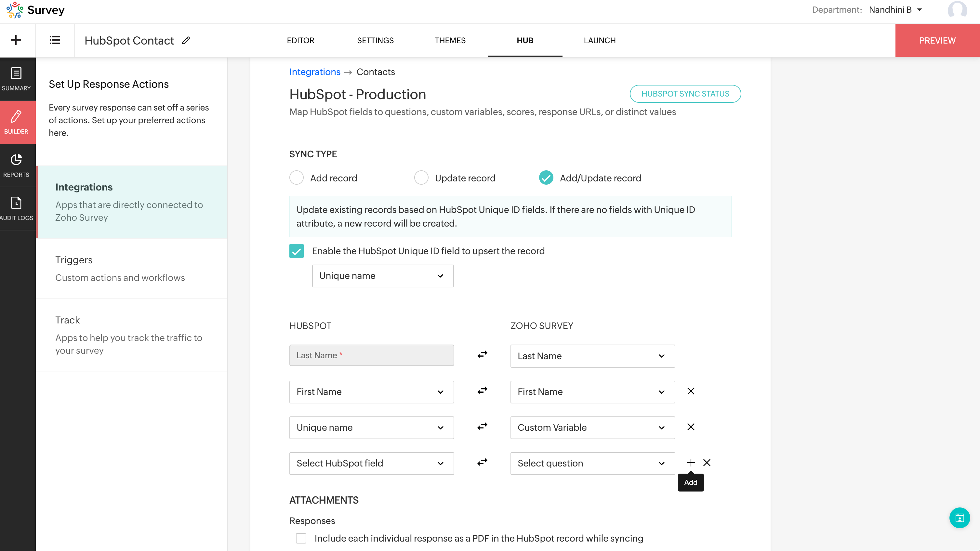Check include individual response as PDF
The image size is (980, 551).
pos(301,538)
